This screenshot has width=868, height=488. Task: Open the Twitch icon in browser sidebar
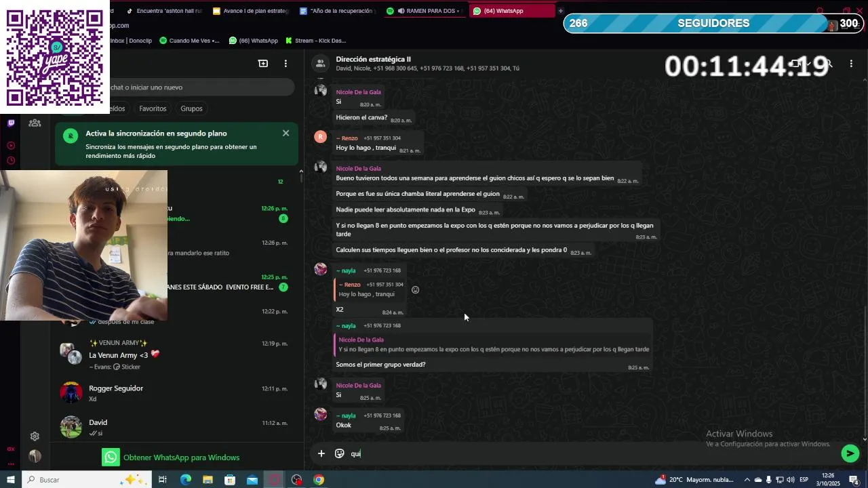point(11,123)
